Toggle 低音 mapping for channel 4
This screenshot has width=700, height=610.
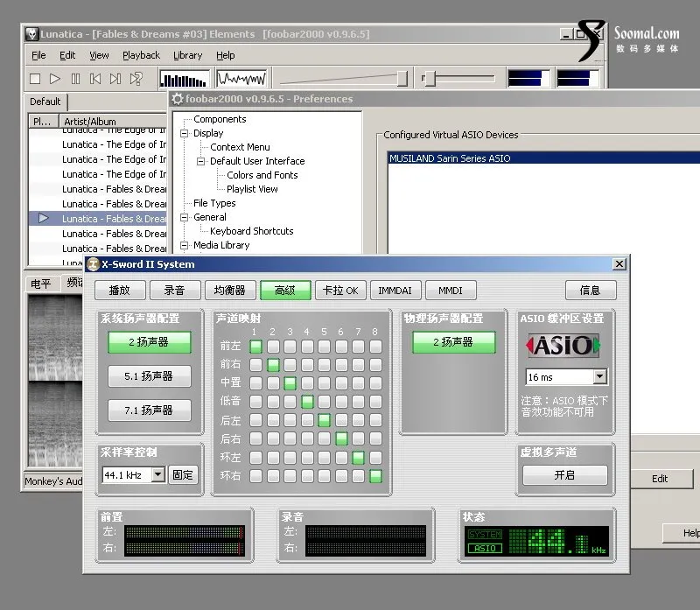(x=307, y=402)
